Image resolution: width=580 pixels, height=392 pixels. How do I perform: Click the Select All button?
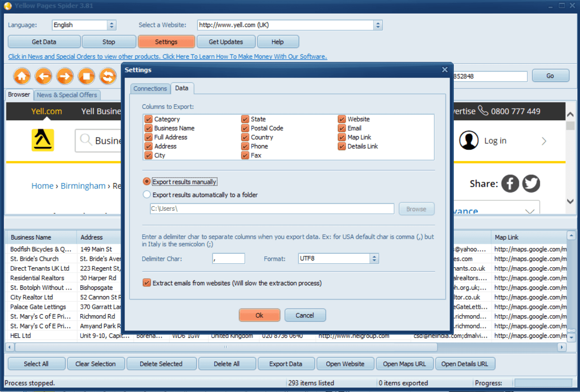(36, 364)
